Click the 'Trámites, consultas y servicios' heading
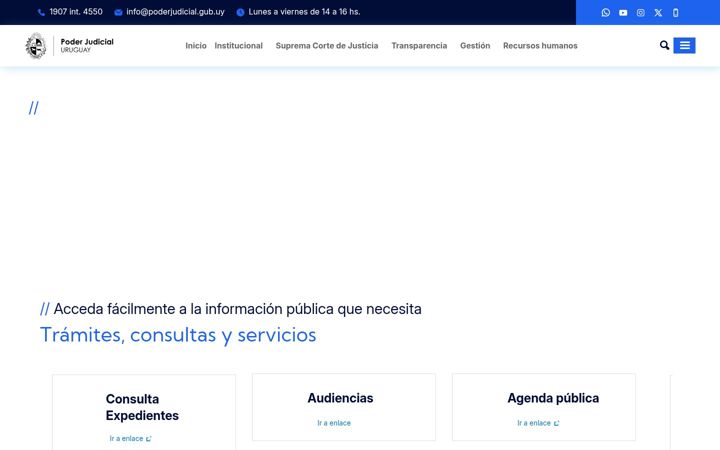The width and height of the screenshot is (720, 450). (178, 335)
